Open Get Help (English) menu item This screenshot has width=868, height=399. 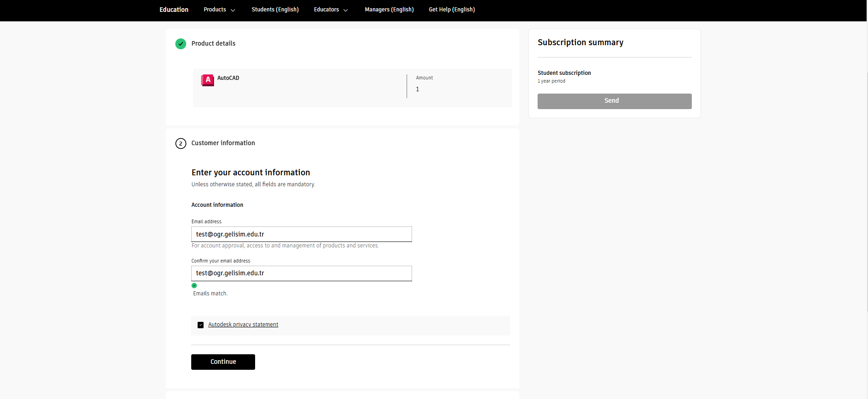pos(452,10)
